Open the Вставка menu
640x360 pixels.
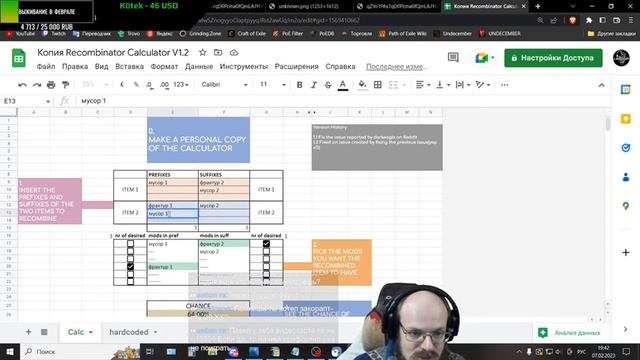click(x=129, y=67)
